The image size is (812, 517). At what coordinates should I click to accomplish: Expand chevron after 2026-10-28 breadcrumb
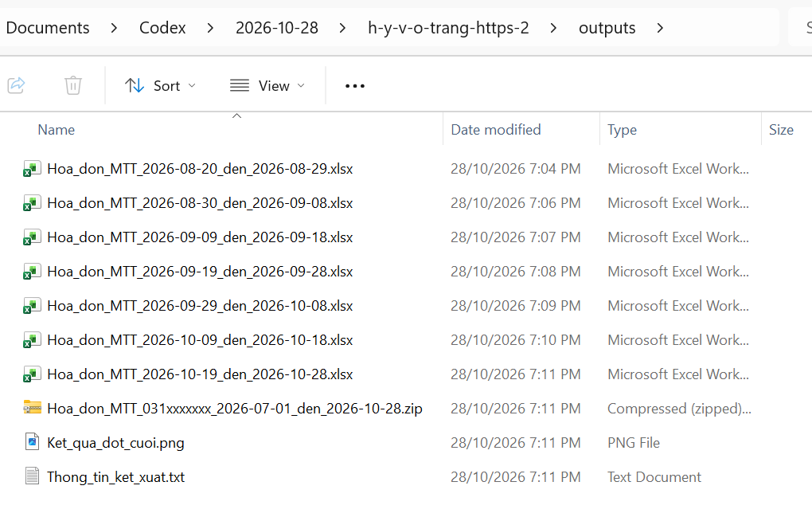pyautogui.click(x=342, y=28)
